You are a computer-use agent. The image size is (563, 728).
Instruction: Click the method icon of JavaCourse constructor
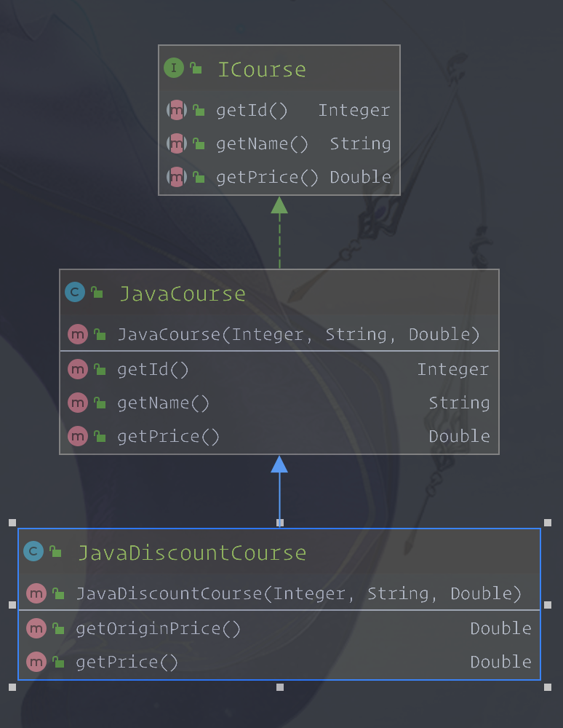coord(77,334)
